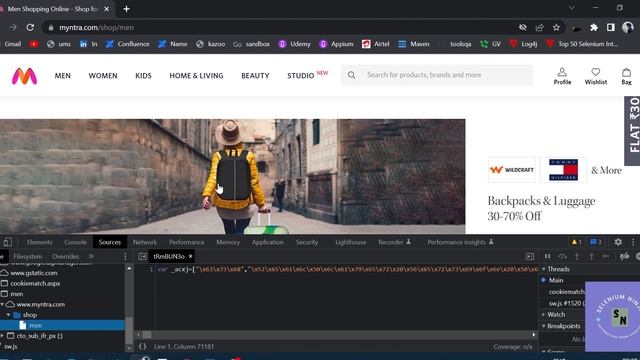
Task: Toggle the navigator sidebar icon
Action: (142, 256)
